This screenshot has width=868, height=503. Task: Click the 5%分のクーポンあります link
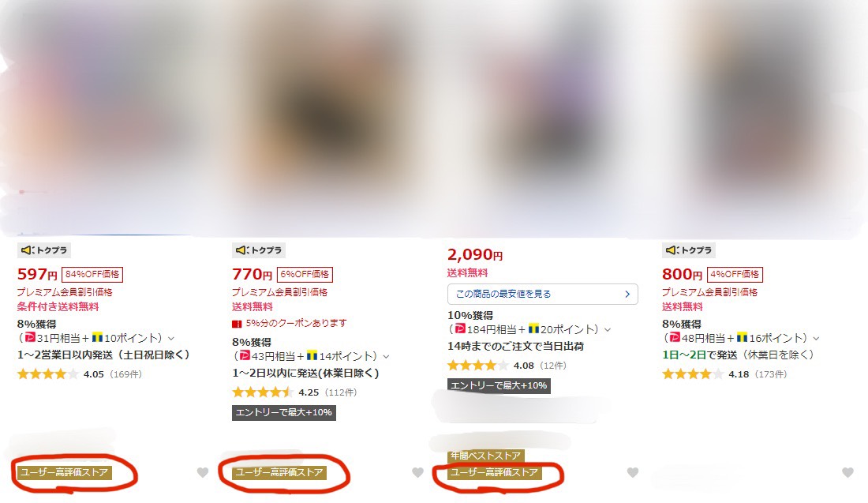[296, 323]
